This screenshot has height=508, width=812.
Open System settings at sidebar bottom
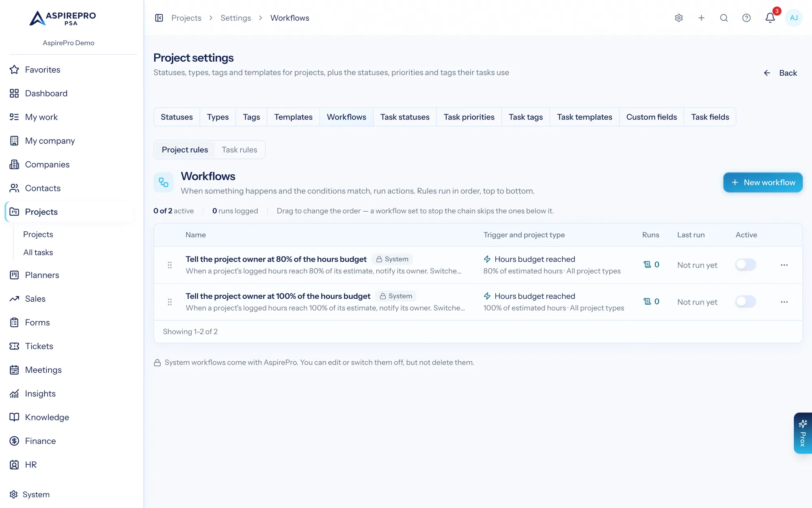point(29,495)
